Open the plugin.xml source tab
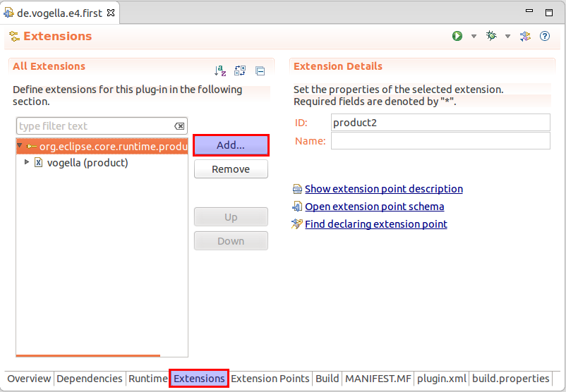This screenshot has height=392, width=566. (x=442, y=379)
